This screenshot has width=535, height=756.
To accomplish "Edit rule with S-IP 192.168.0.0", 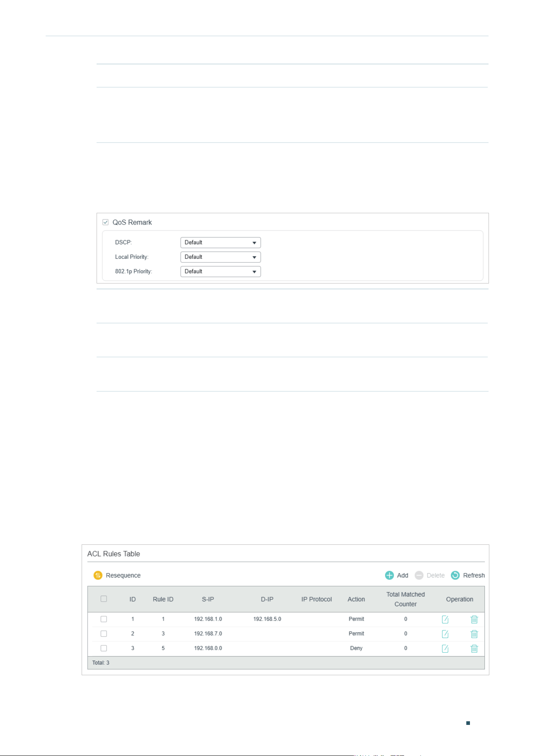I will pos(445,649).
